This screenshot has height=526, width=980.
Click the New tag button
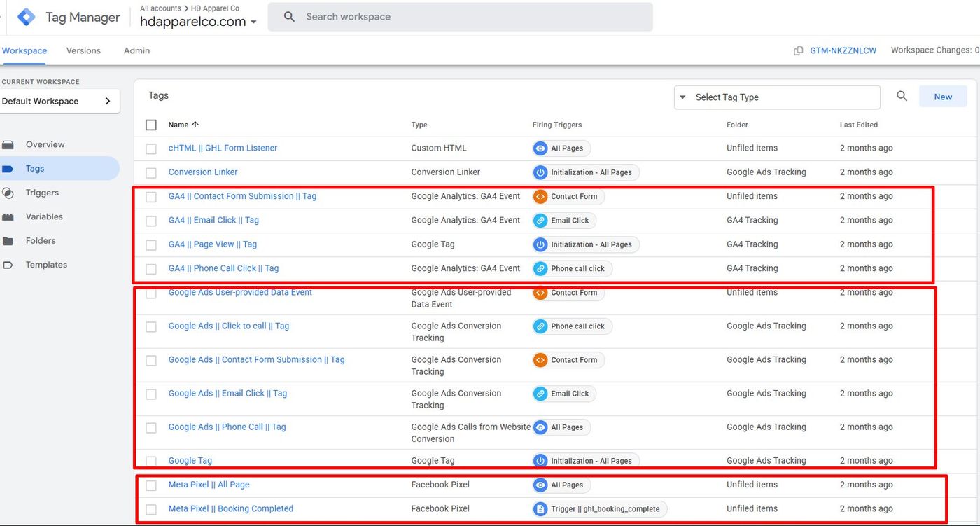943,97
